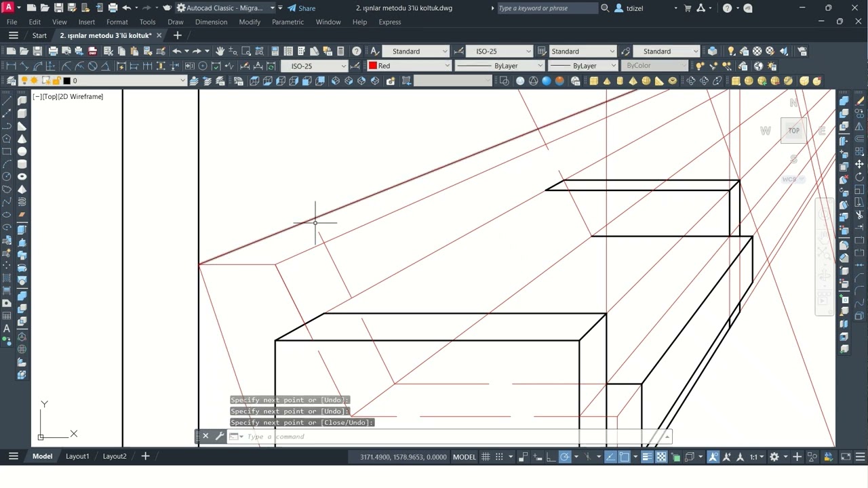Open the ByLayer linetype dropdown
This screenshot has height=488, width=868.
point(500,66)
